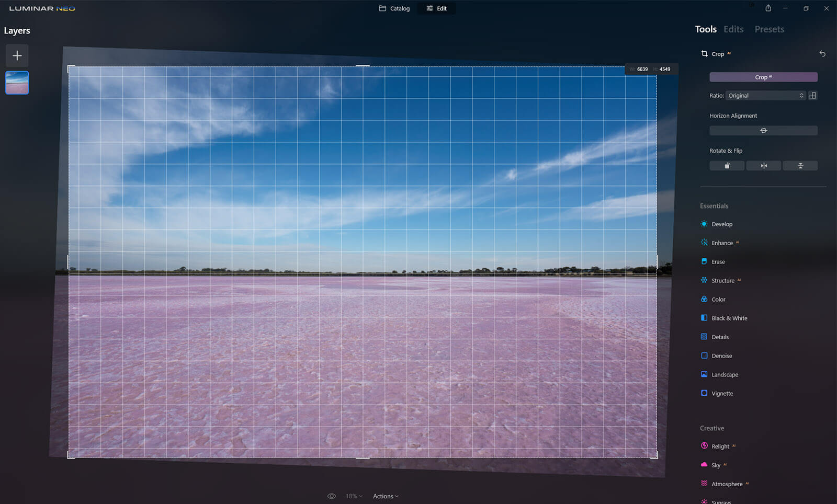Open the Edits tab
Image resolution: width=837 pixels, height=504 pixels.
pyautogui.click(x=733, y=29)
